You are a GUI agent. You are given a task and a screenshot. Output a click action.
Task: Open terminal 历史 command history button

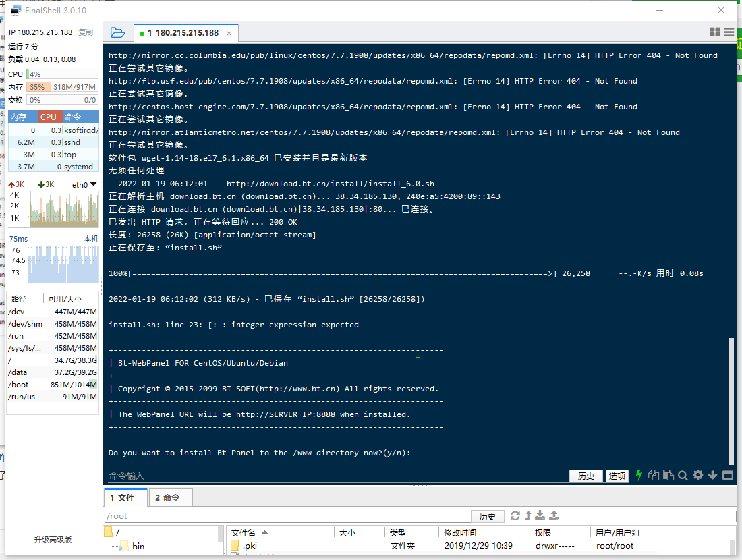[x=586, y=476]
